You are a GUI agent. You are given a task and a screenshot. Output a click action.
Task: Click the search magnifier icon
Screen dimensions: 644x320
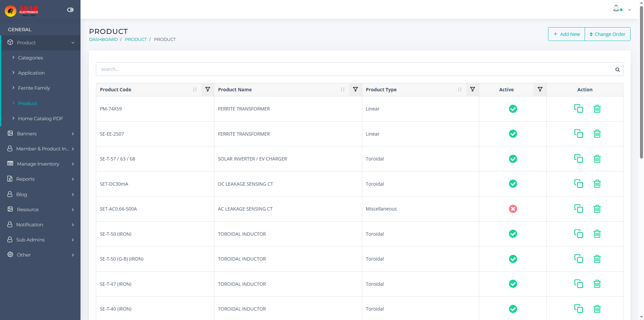(617, 70)
